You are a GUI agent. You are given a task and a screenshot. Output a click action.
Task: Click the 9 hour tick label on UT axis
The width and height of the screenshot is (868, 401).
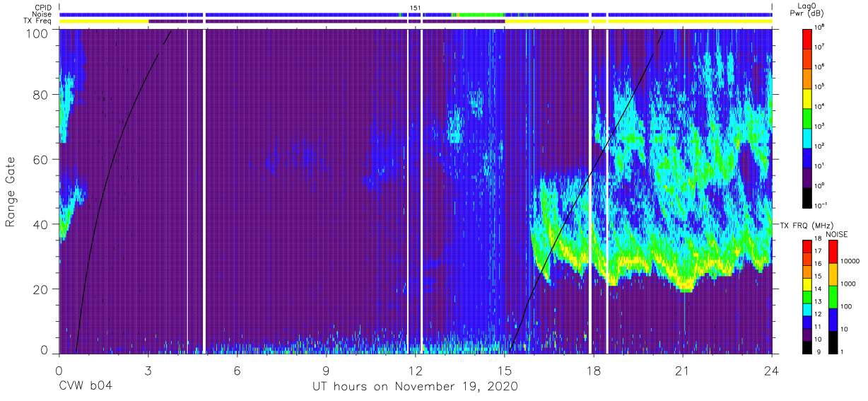[x=327, y=370]
